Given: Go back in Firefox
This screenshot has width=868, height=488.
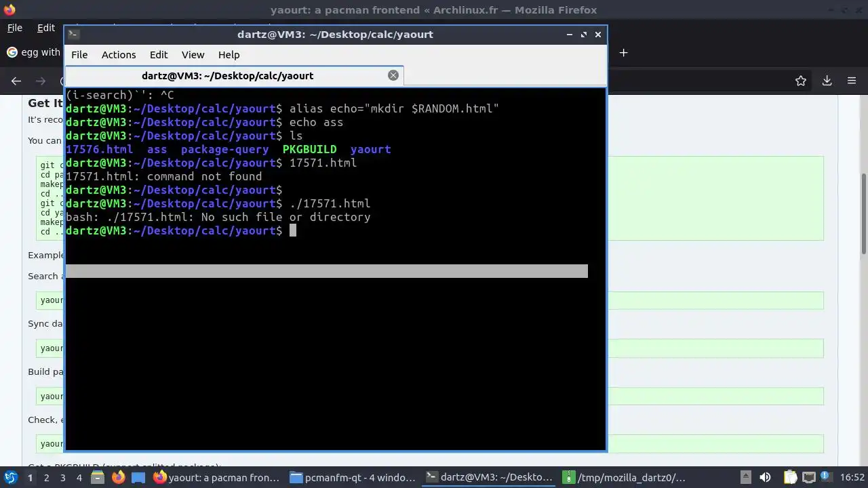Looking at the screenshot, I should 16,81.
